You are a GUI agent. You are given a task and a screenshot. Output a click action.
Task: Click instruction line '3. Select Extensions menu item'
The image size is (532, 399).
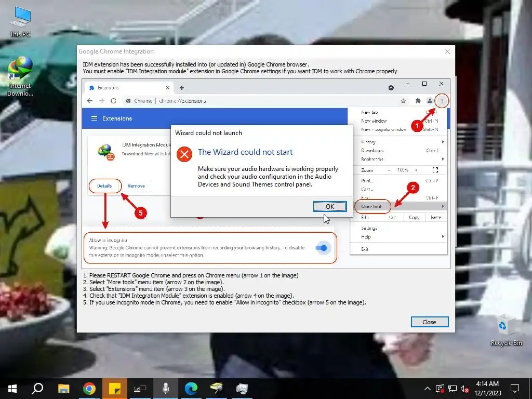coord(154,289)
